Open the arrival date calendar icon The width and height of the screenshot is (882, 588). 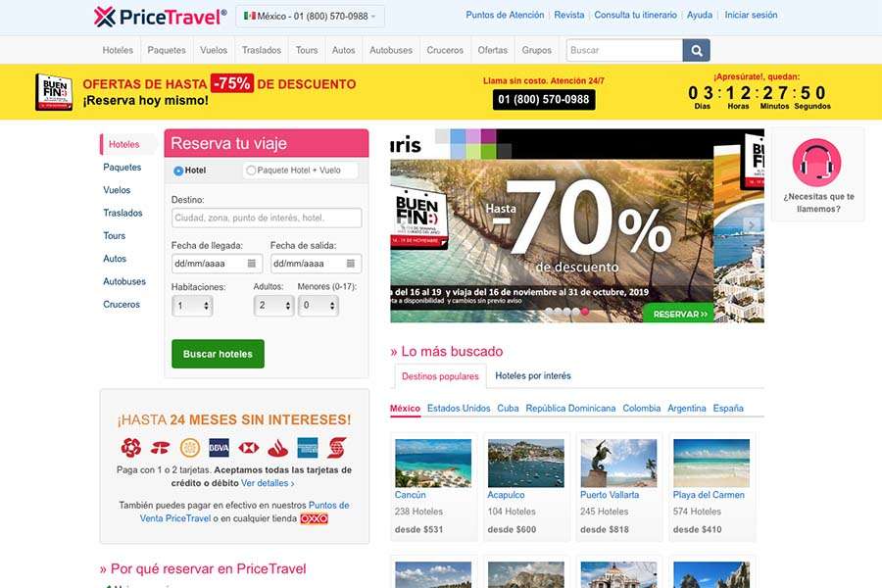click(252, 264)
